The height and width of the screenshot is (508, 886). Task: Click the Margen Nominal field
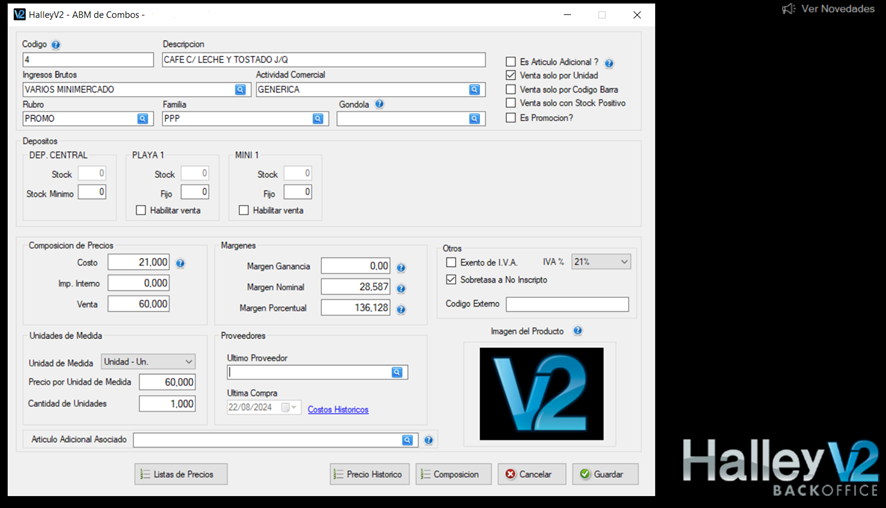[355, 287]
